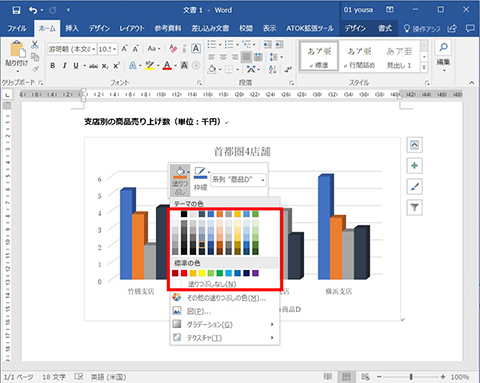The height and width of the screenshot is (383, 480).
Task: Pick the standard purple color swatch
Action: [255, 273]
